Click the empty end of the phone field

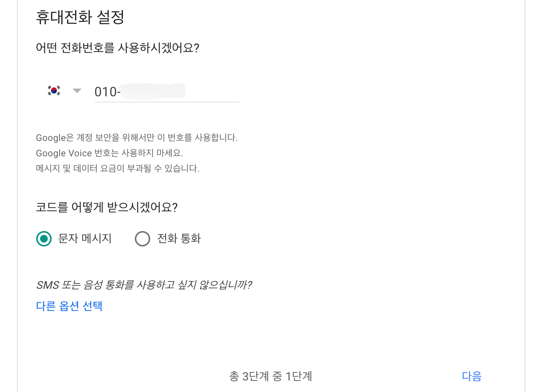click(x=213, y=92)
